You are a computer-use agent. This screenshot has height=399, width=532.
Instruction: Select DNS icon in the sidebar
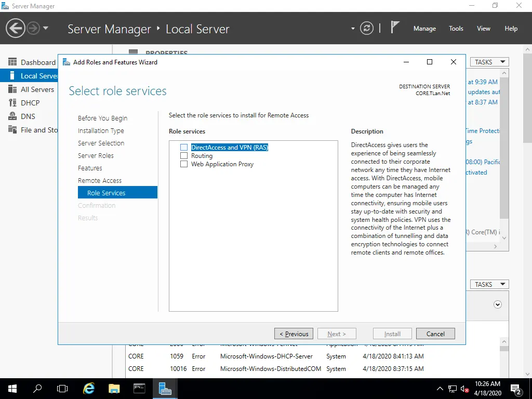(12, 116)
